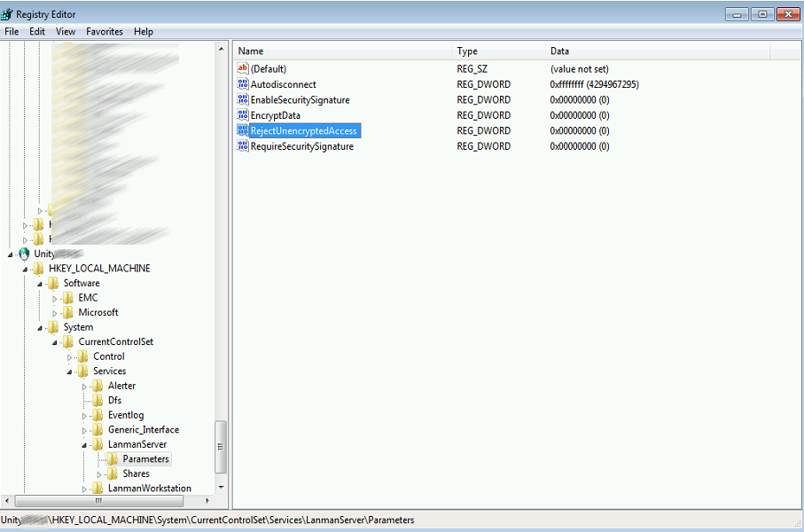Expand the Control key

pyautogui.click(x=69, y=357)
